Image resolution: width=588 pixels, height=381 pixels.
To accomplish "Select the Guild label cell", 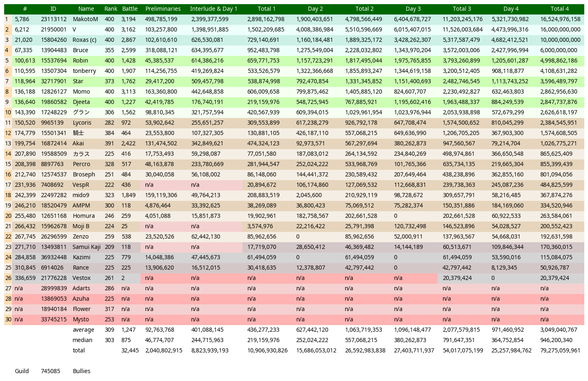I will coord(22,371).
